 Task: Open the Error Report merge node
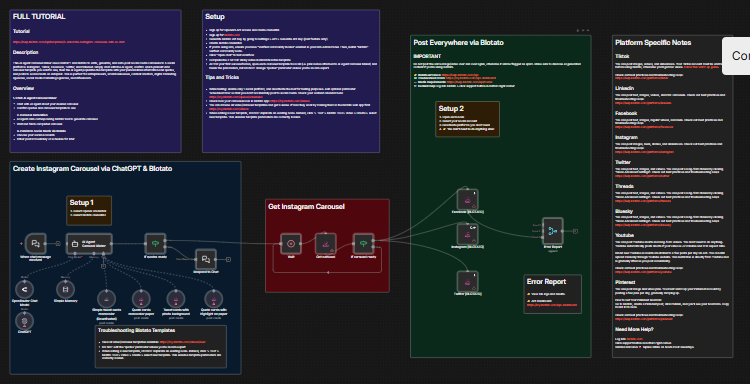[x=552, y=231]
